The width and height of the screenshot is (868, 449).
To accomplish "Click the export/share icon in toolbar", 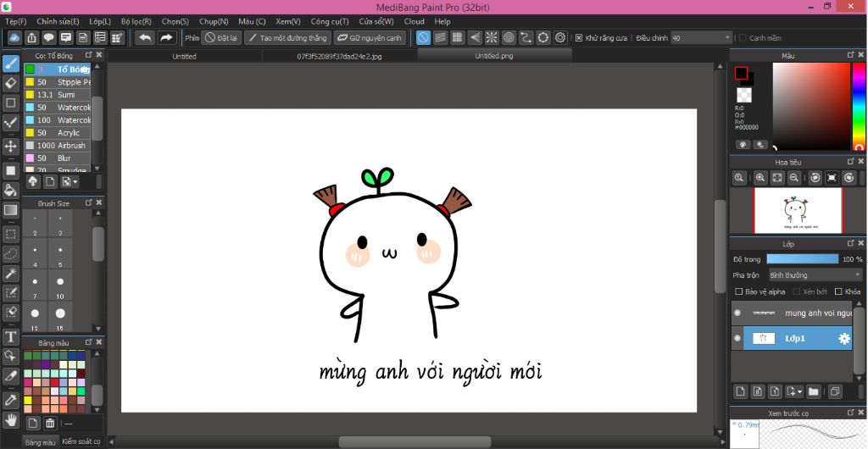I will pyautogui.click(x=32, y=37).
